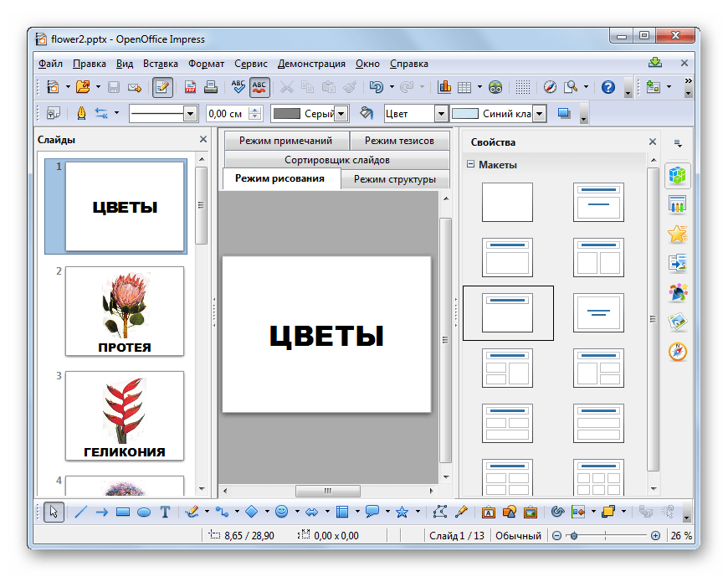Open the Вставка menu
The height and width of the screenshot is (577, 728).
pos(160,64)
